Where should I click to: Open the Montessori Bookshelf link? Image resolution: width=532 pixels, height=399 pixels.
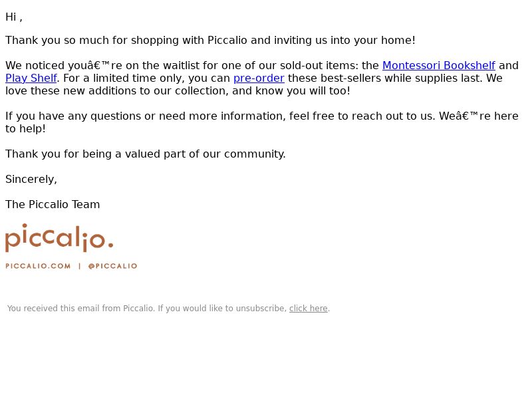(x=438, y=65)
